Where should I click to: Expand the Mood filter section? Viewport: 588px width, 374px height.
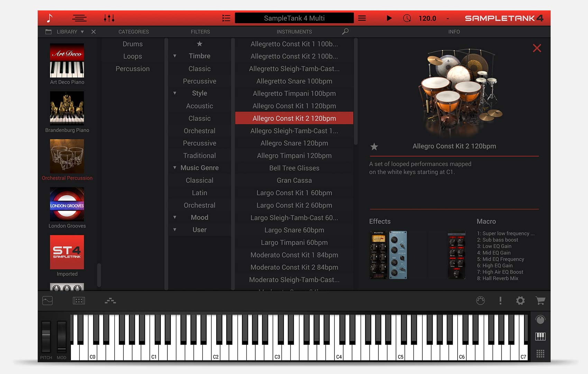[175, 217]
